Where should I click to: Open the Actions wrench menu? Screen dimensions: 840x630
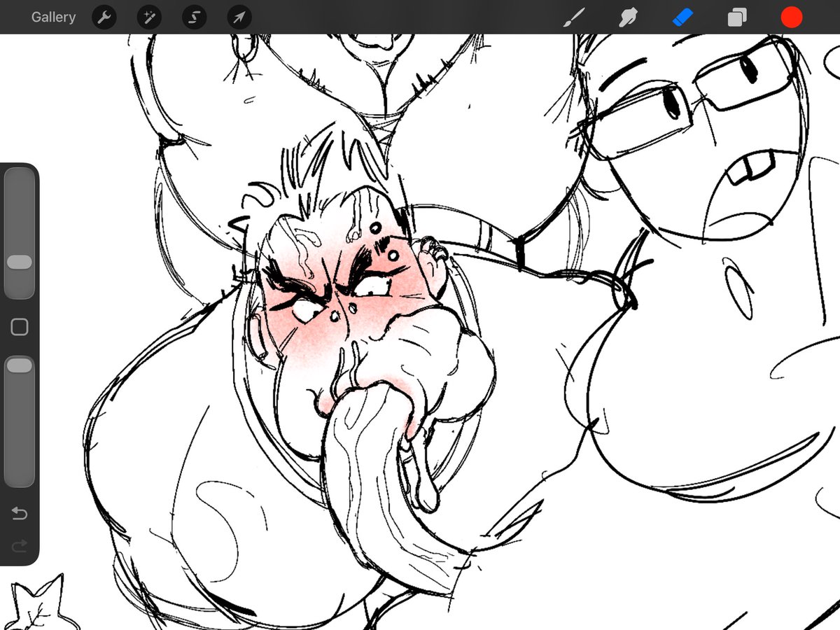point(104,17)
